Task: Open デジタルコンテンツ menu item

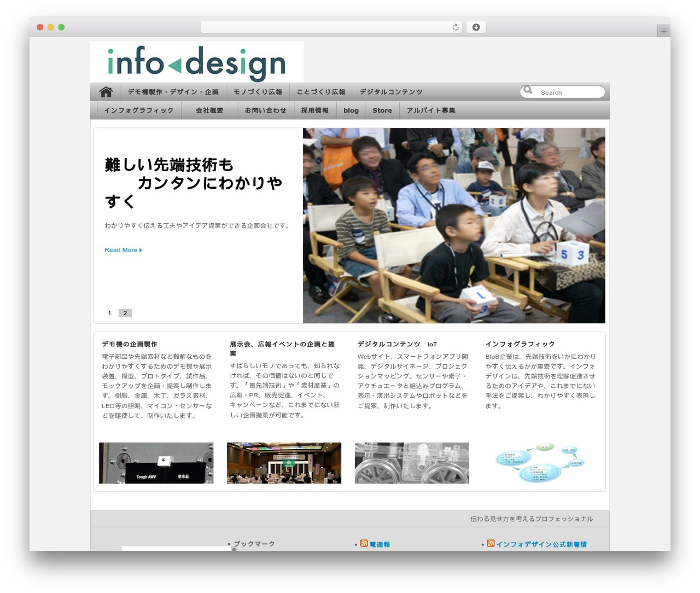Action: pyautogui.click(x=390, y=92)
